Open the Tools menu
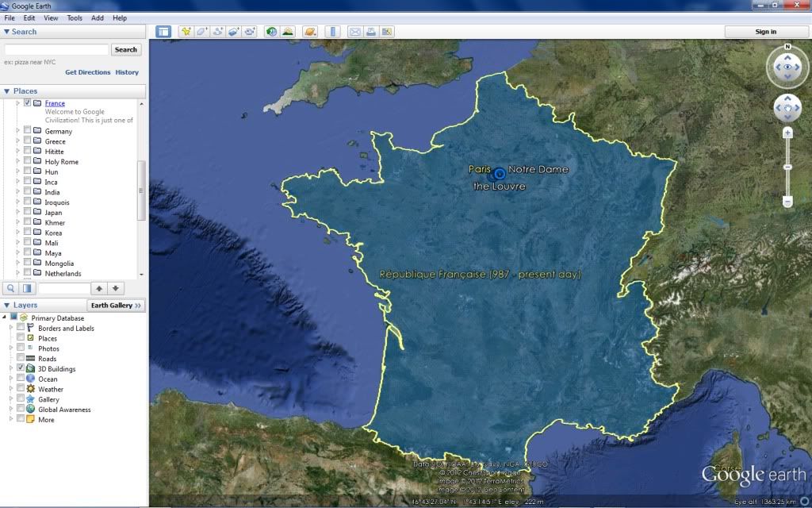This screenshot has height=508, width=812. click(x=75, y=17)
